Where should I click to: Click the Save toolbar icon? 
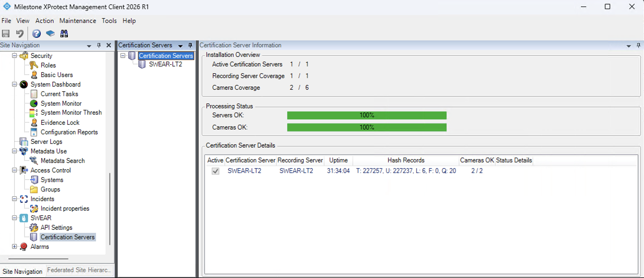pos(6,34)
